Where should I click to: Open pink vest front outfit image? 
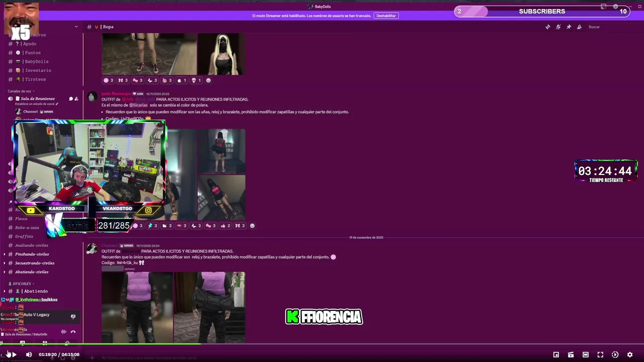click(137, 308)
